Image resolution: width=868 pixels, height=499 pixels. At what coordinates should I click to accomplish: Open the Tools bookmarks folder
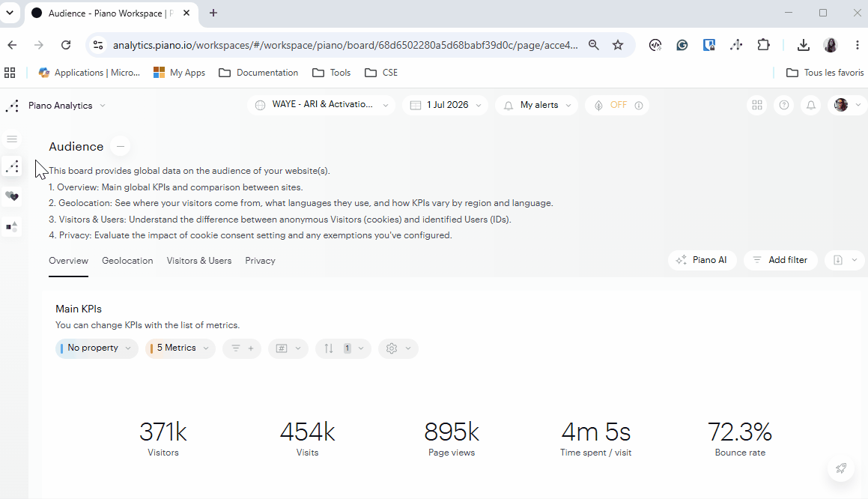click(332, 73)
